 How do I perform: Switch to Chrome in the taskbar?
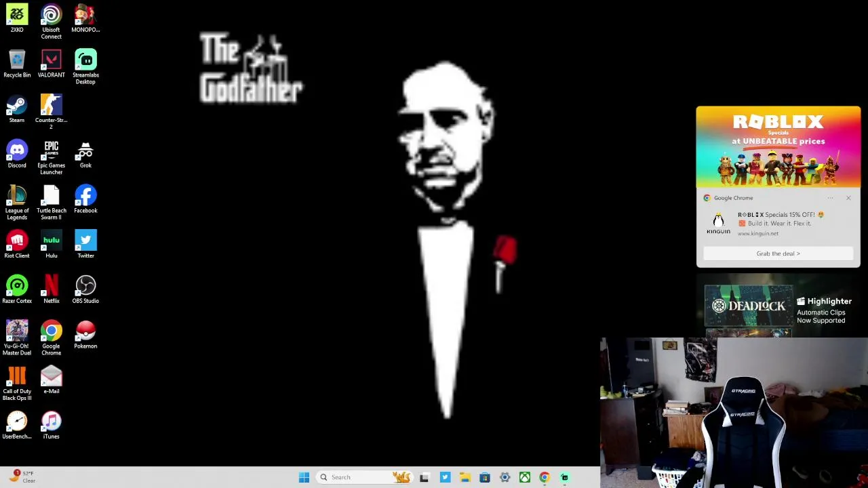coord(545,477)
